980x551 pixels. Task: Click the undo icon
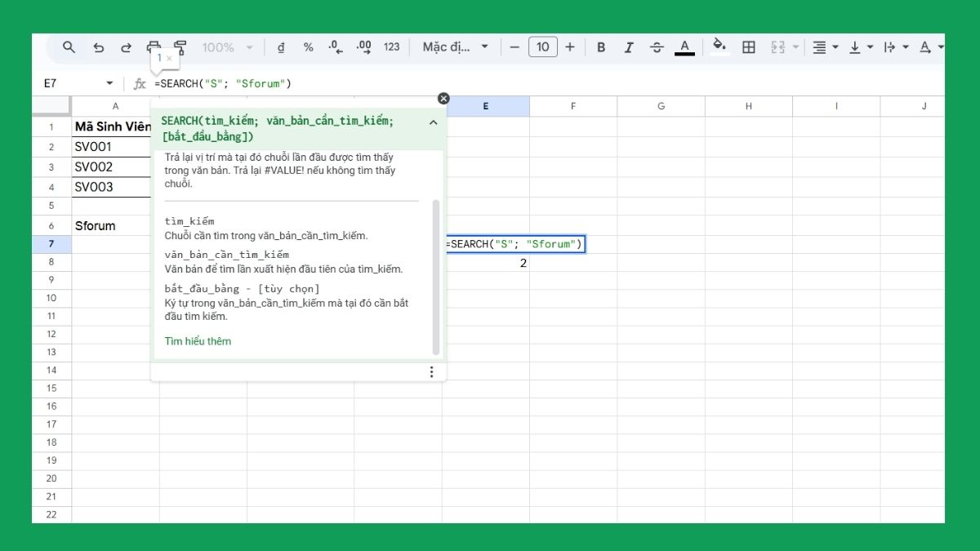click(99, 47)
